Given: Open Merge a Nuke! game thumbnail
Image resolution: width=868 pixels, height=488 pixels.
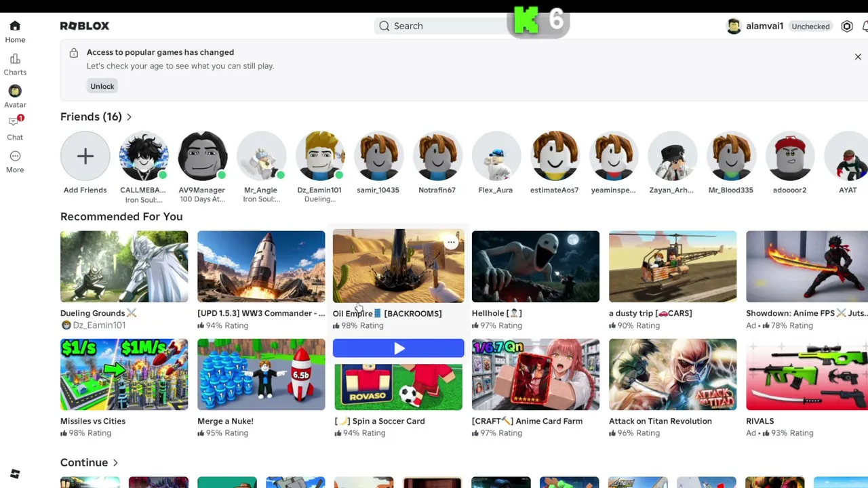Looking at the screenshot, I should click(261, 375).
